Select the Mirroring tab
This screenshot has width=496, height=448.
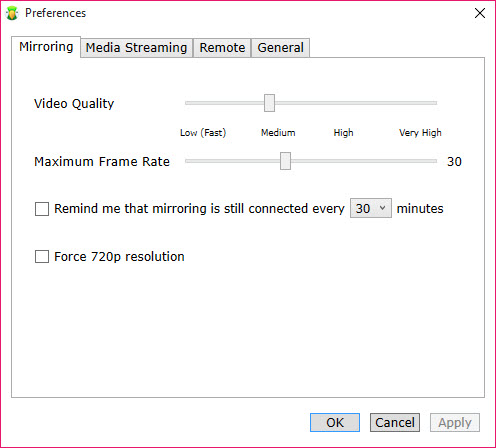[46, 47]
